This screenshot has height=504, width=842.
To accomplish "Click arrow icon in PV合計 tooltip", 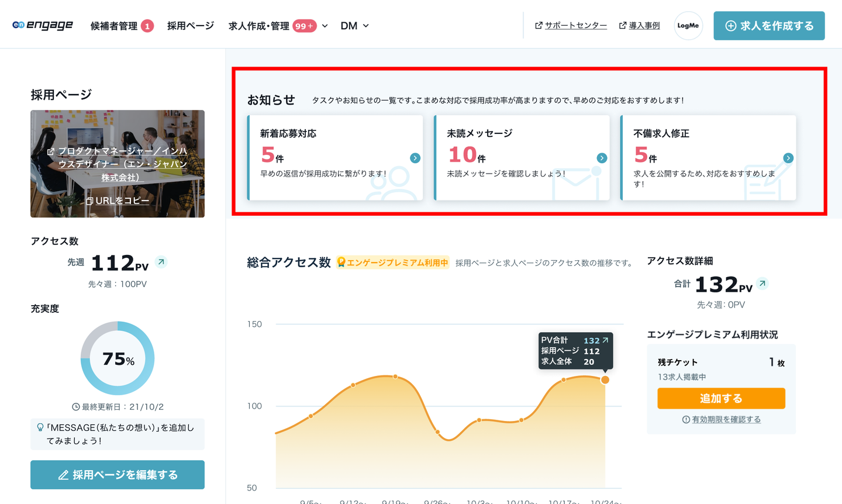I will [605, 340].
